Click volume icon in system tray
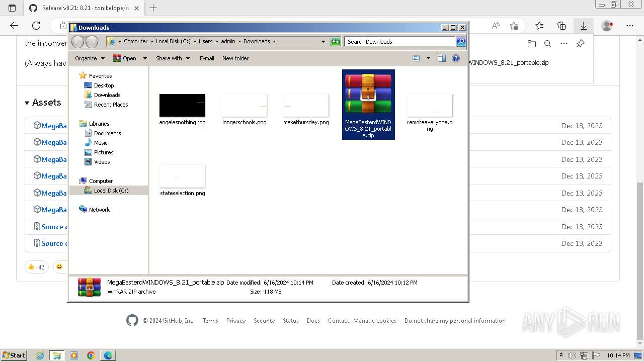Image resolution: width=644 pixels, height=362 pixels. 572,355
